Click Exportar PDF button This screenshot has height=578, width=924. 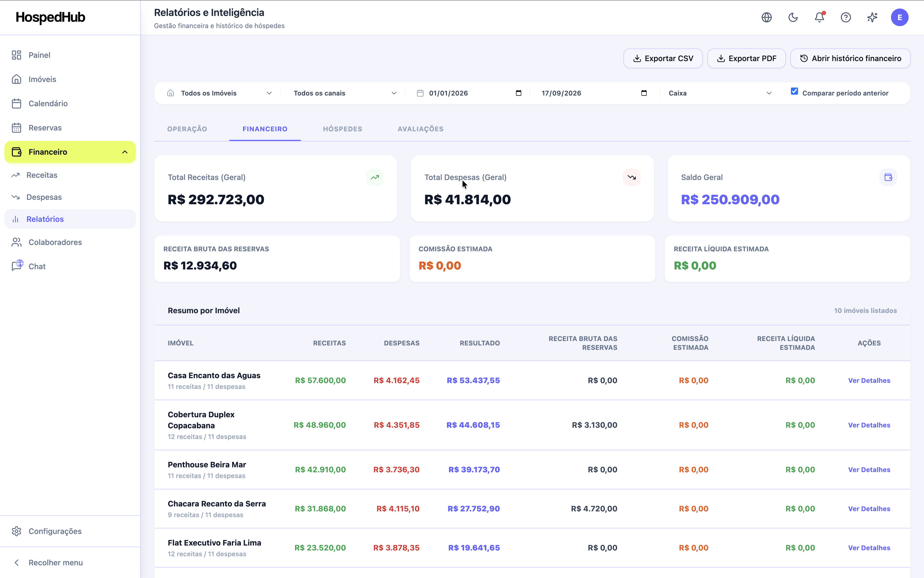[x=746, y=58]
